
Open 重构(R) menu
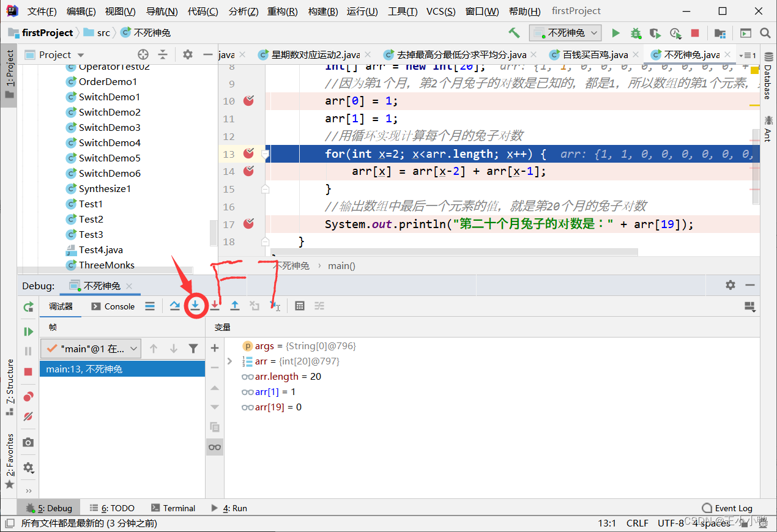(282, 12)
